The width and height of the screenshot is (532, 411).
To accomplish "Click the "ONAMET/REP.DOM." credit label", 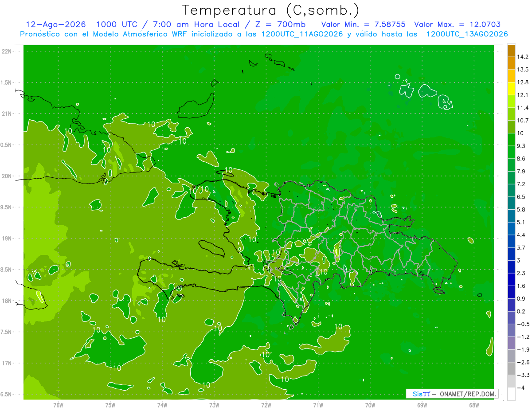I will pyautogui.click(x=468, y=394).
